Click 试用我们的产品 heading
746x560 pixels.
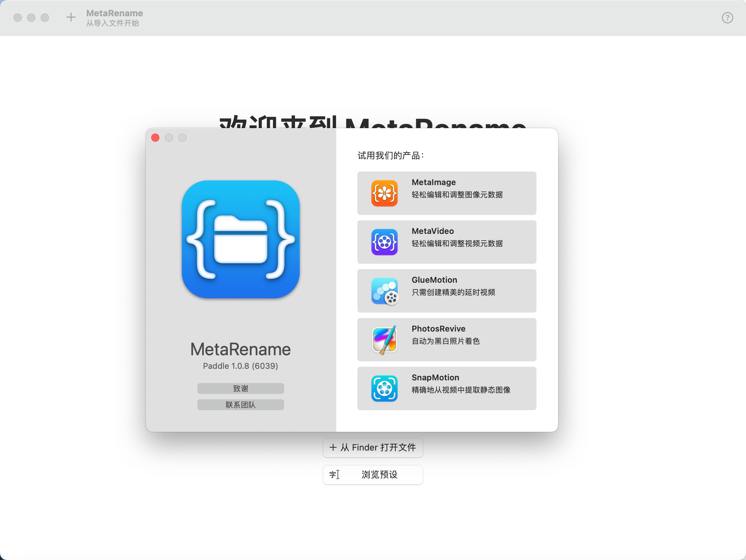pos(390,156)
